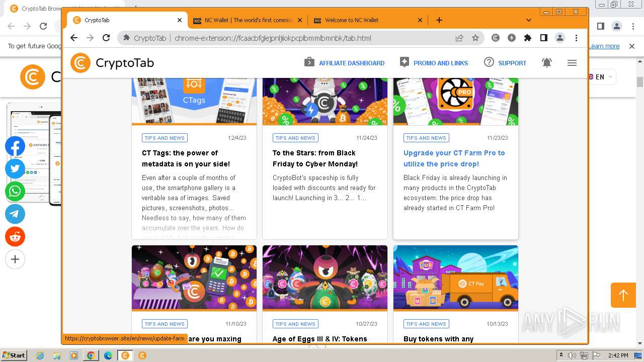644x362 pixels.
Task: Share via Facebook sidebar icon
Action: (15, 146)
